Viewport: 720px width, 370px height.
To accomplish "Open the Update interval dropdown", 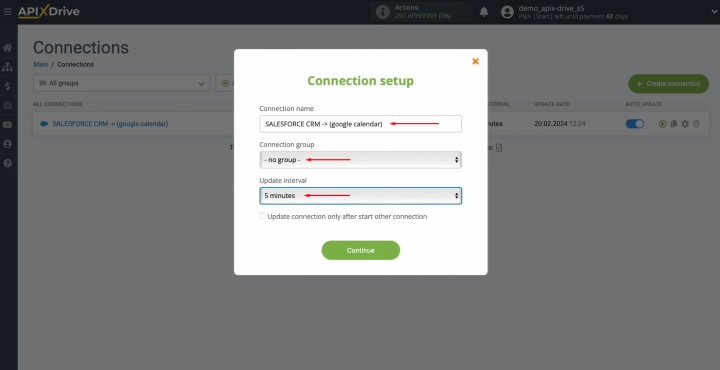I will [360, 196].
